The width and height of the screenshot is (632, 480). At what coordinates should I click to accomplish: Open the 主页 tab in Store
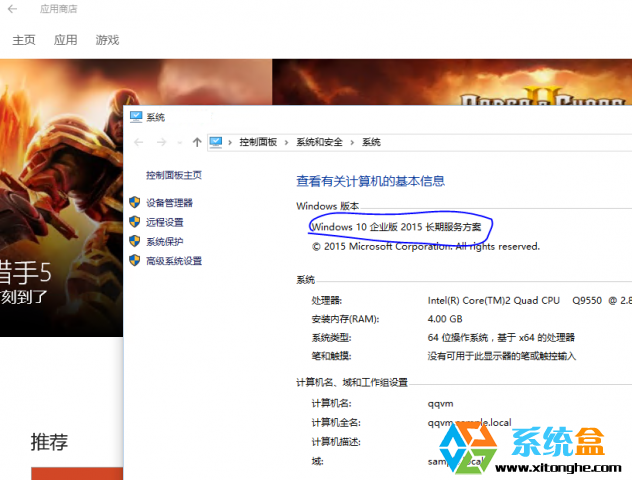pos(24,40)
